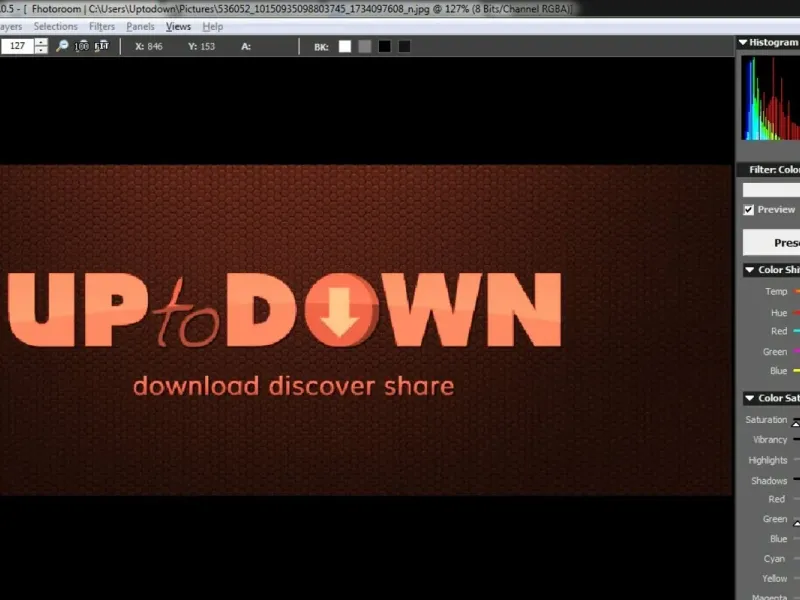The height and width of the screenshot is (600, 800).
Task: Click the BK: label
Action: pos(321,47)
